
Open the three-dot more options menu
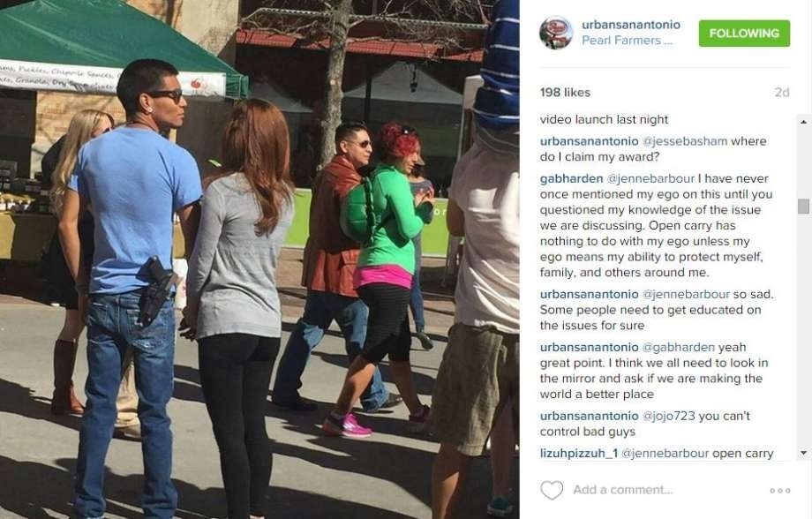click(780, 491)
